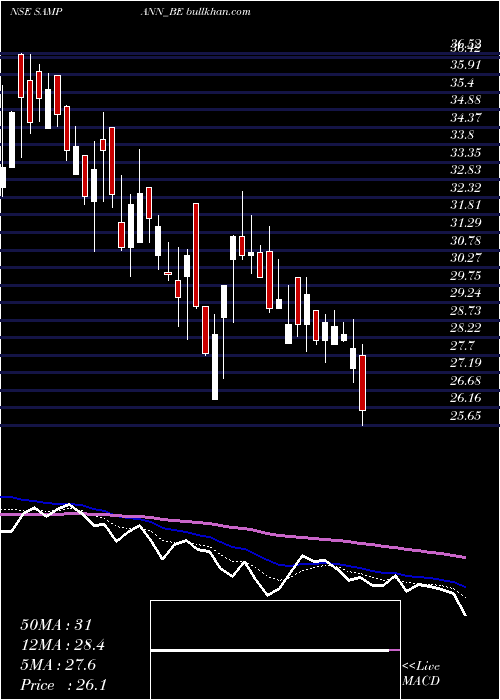Click the Price : 26.1 readout
The width and height of the screenshot is (500, 700).
(63, 685)
